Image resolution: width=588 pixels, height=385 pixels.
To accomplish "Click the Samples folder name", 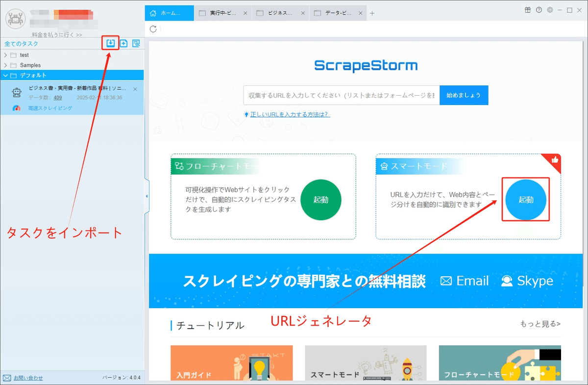I will (30, 65).
